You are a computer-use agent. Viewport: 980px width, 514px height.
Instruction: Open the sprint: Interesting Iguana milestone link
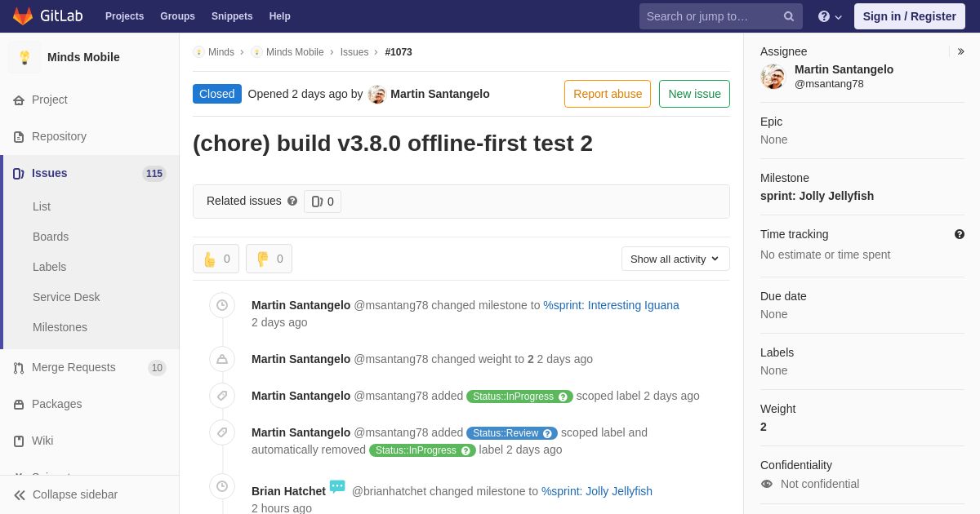click(x=611, y=305)
